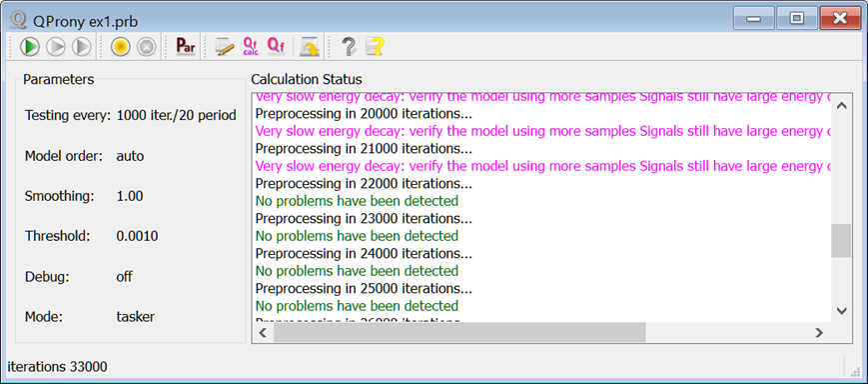Click the Qf toolbar icon
The width and height of the screenshot is (868, 384).
click(x=277, y=47)
